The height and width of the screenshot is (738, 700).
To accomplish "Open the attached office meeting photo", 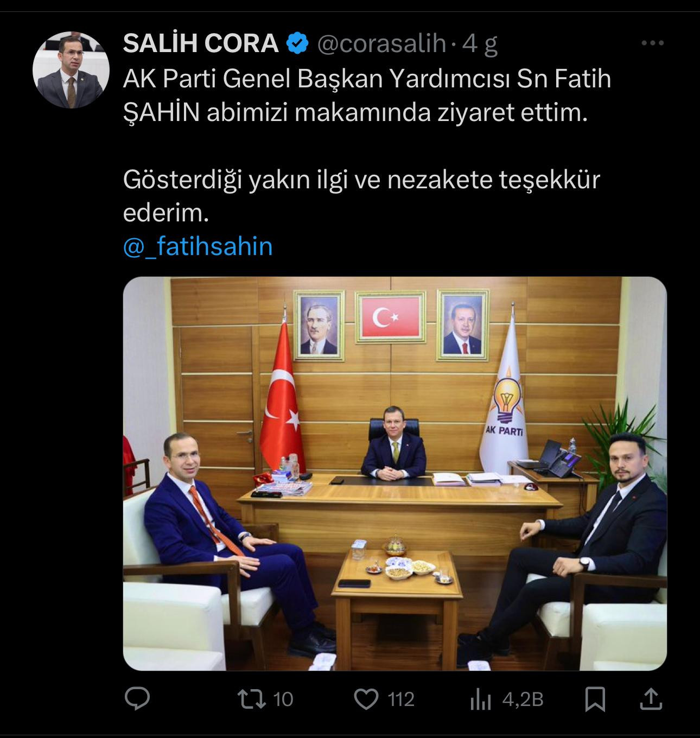I will click(395, 474).
